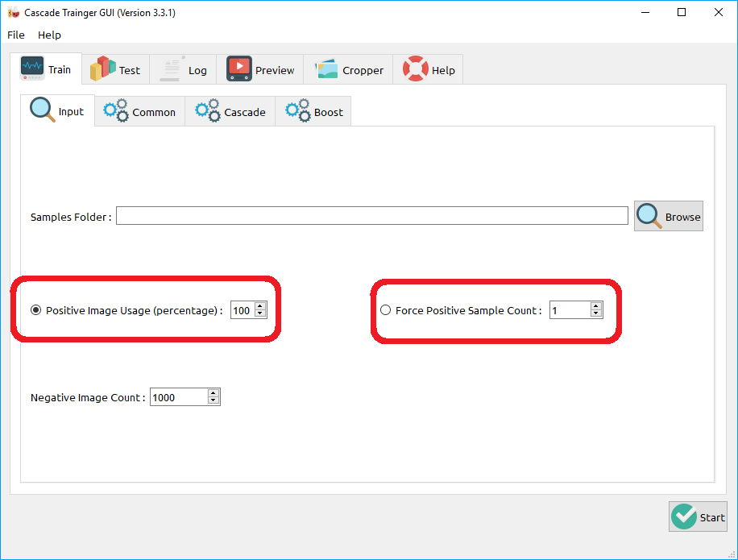
Task: Switch to the Preview tab
Action: click(x=259, y=69)
